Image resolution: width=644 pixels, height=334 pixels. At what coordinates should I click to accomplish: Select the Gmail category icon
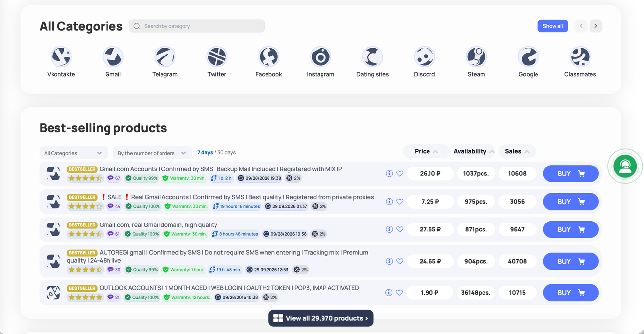pyautogui.click(x=113, y=57)
